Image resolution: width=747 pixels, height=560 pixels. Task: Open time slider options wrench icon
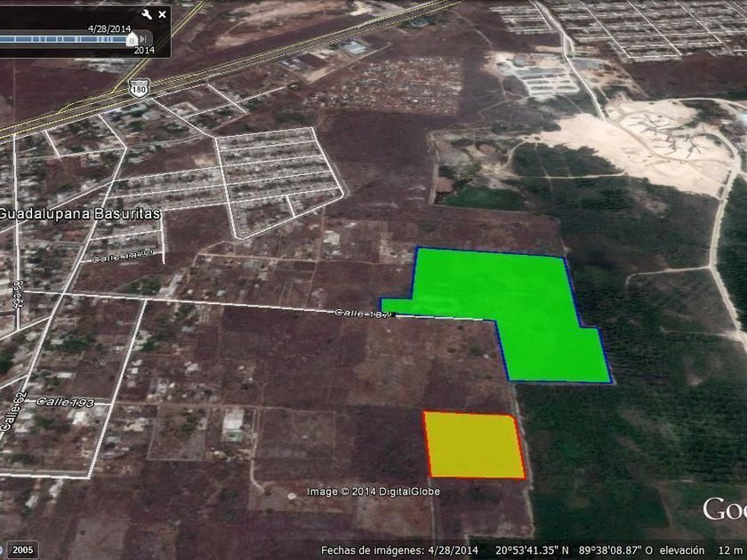tap(147, 14)
